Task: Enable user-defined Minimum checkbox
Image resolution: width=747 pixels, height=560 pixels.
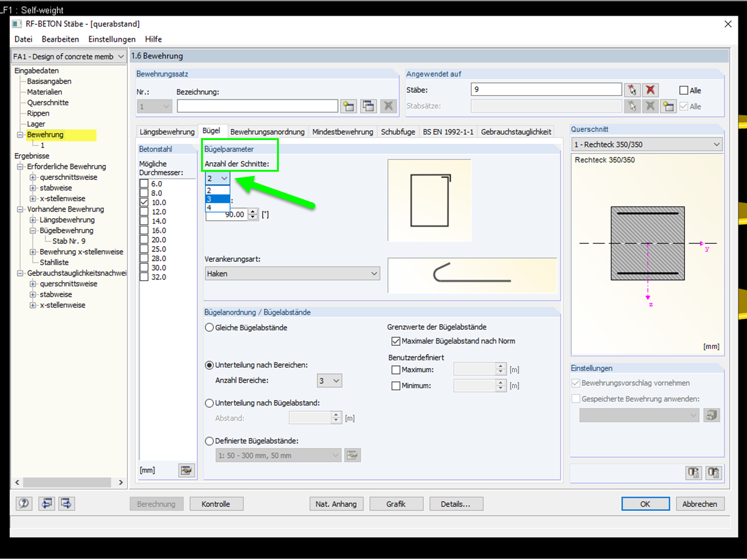Action: point(396,386)
